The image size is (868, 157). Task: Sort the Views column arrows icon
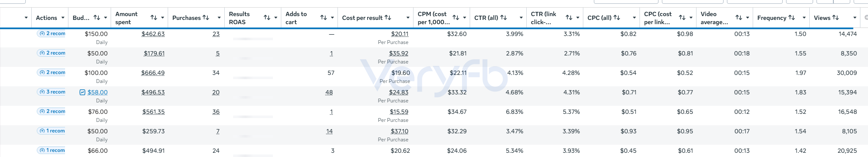pos(835,18)
